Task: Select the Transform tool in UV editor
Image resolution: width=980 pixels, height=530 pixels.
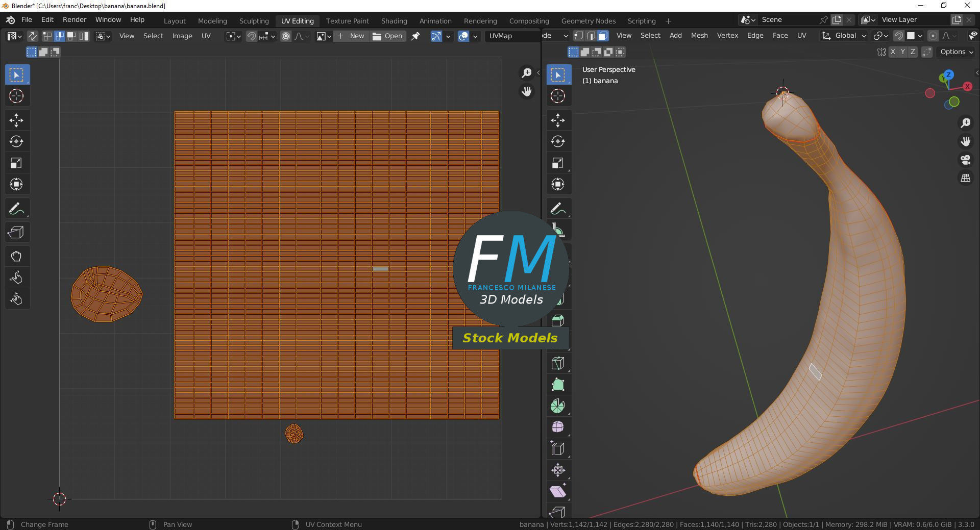Action: (16, 184)
